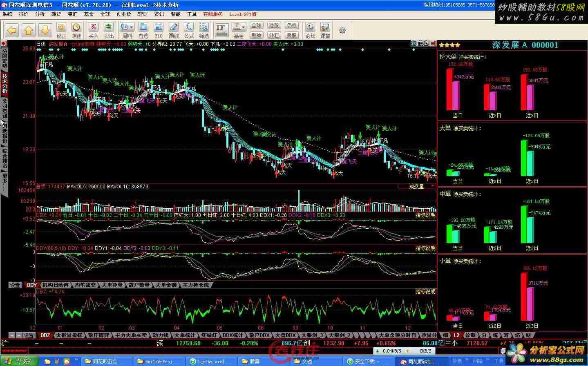This screenshot has height=366, width=588.
Task: Click the 港股 toolbar button
Action: tap(274, 26)
